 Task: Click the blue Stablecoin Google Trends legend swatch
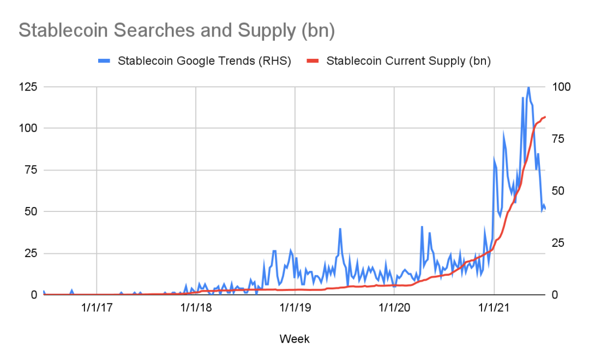coord(104,61)
